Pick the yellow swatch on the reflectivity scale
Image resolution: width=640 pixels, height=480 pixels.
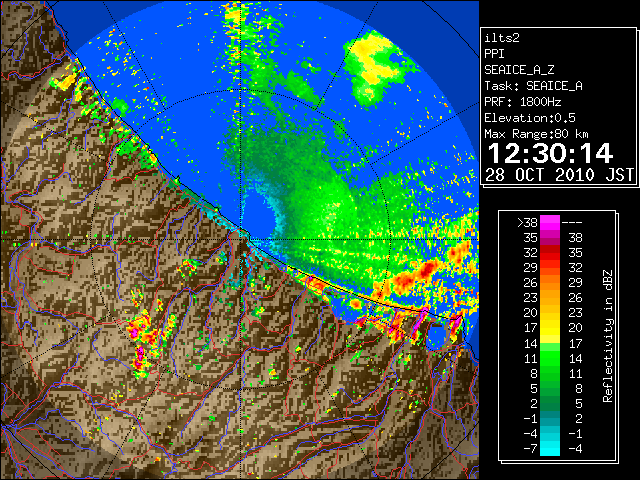click(550, 328)
